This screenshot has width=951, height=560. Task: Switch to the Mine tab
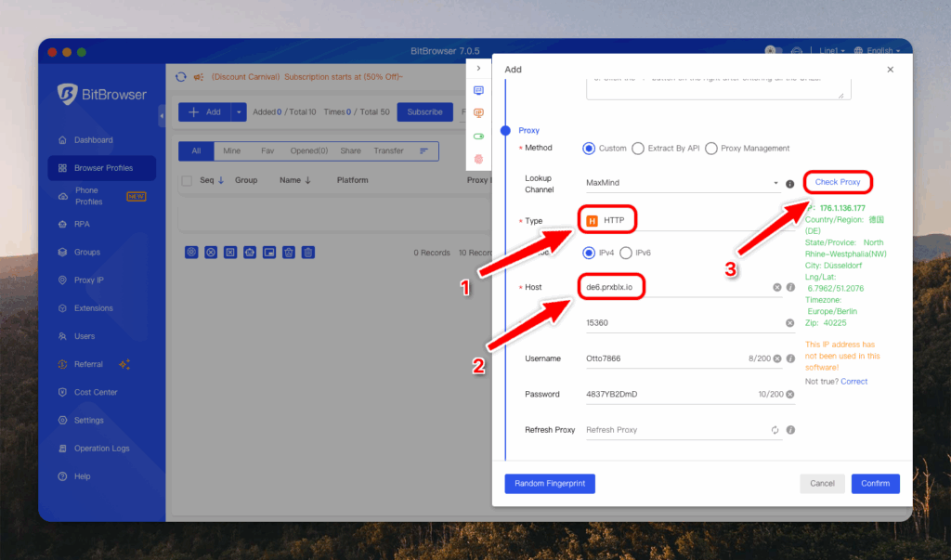tap(231, 151)
